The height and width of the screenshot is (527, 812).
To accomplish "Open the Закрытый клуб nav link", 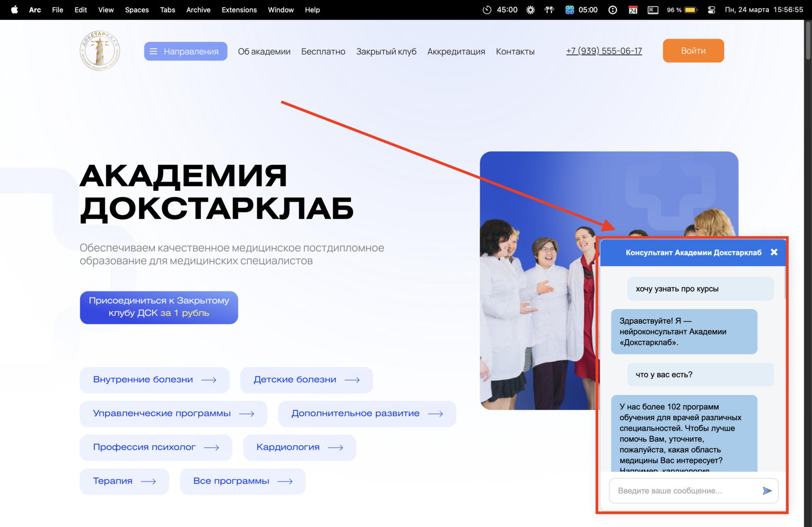I will click(386, 51).
